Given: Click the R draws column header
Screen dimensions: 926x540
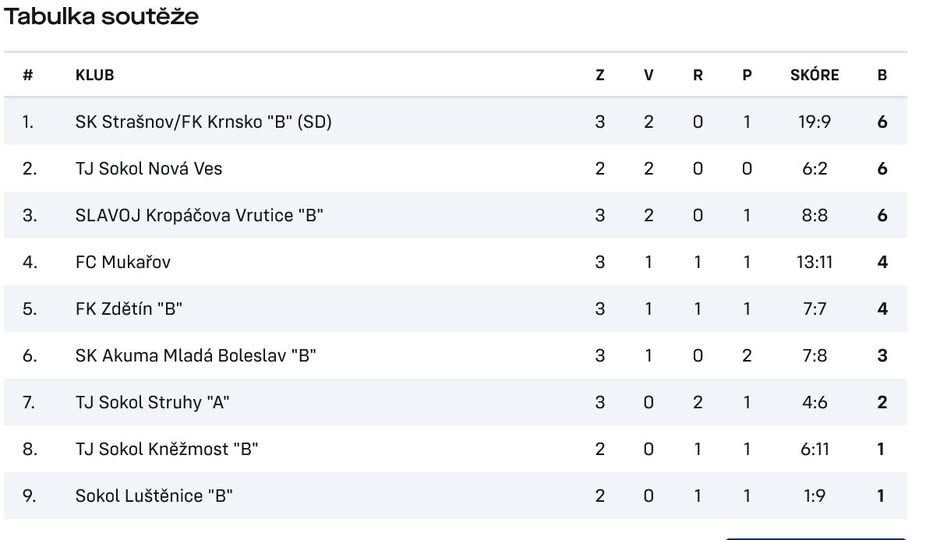Looking at the screenshot, I should 697,75.
